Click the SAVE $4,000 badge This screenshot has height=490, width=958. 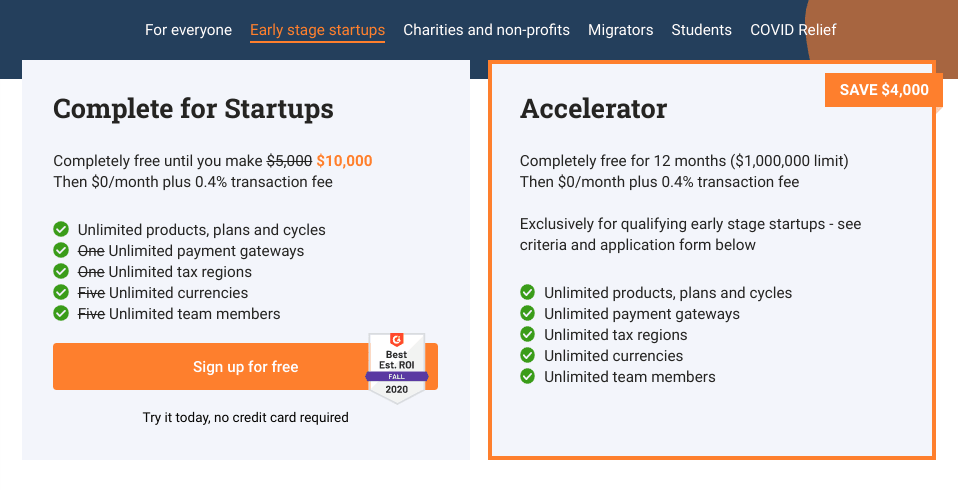click(883, 90)
